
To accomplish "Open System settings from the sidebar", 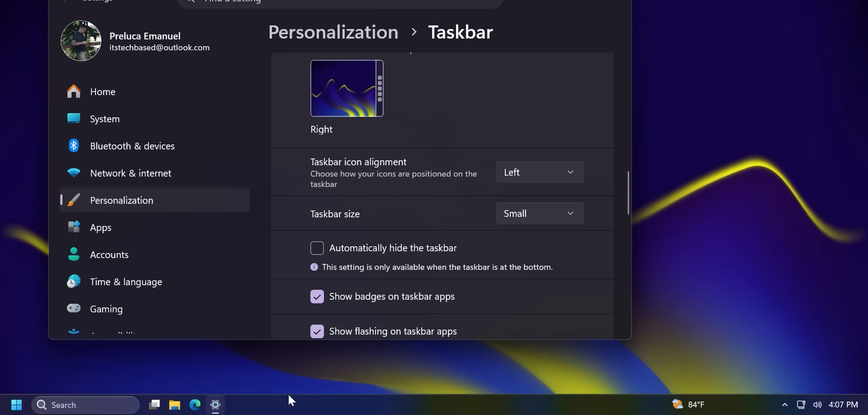I will (155, 119).
